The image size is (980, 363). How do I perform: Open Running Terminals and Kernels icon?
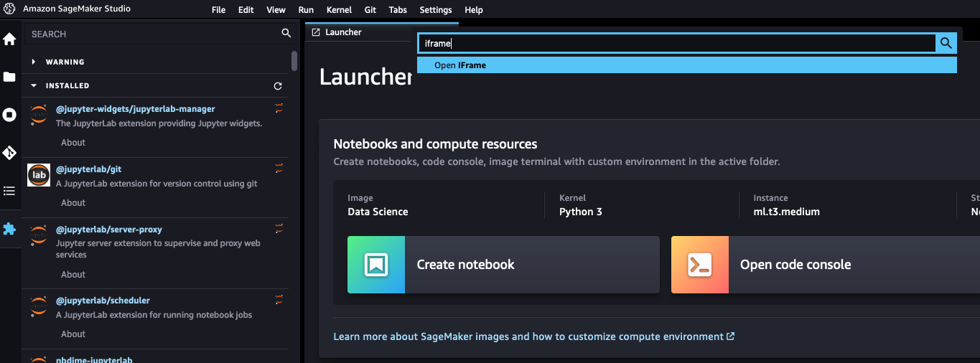click(9, 115)
